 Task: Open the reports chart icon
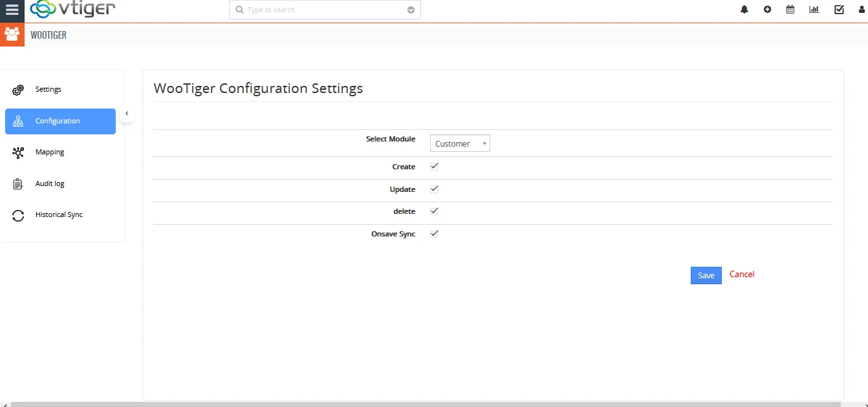(814, 10)
